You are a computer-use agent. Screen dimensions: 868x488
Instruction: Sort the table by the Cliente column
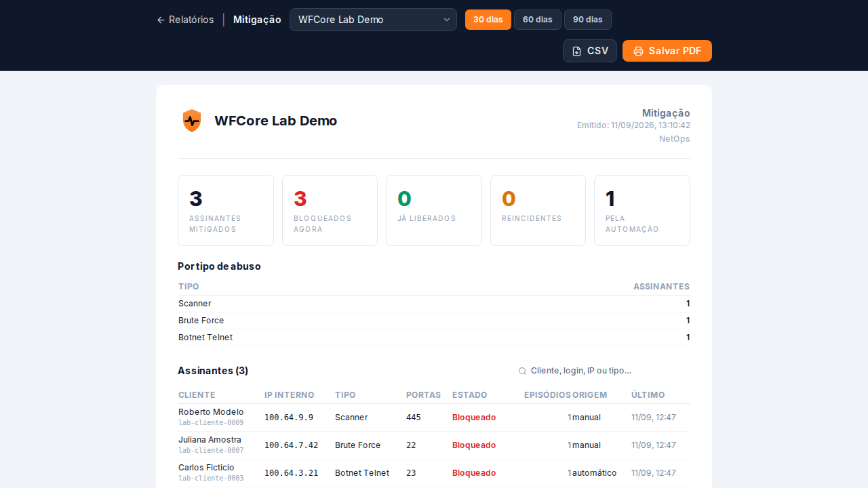(x=197, y=394)
